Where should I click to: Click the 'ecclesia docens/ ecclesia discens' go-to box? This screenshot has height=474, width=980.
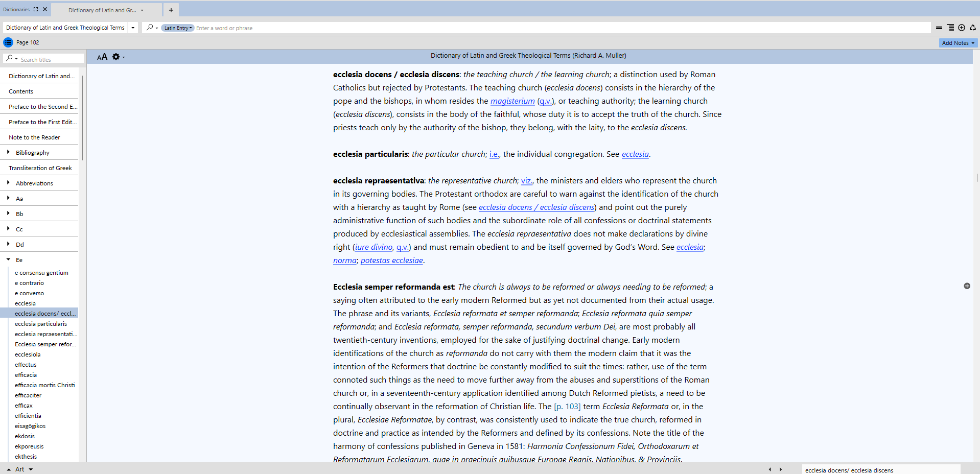881,470
